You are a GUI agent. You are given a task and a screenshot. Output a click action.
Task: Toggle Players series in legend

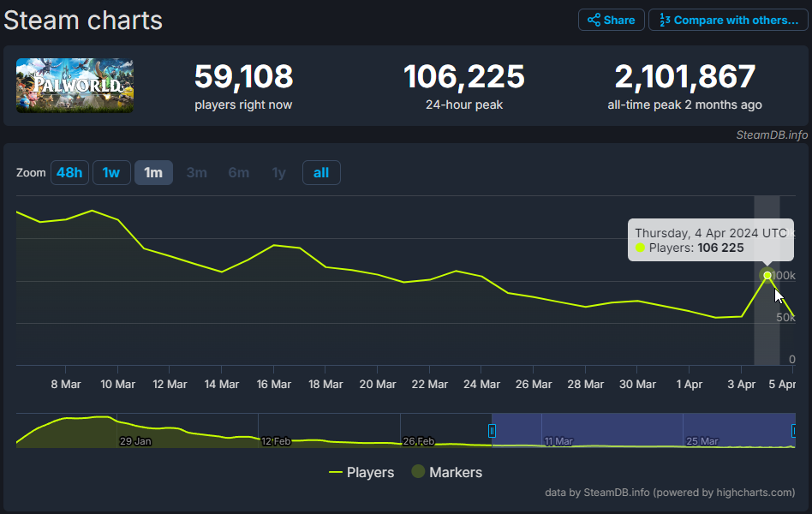[x=361, y=472]
